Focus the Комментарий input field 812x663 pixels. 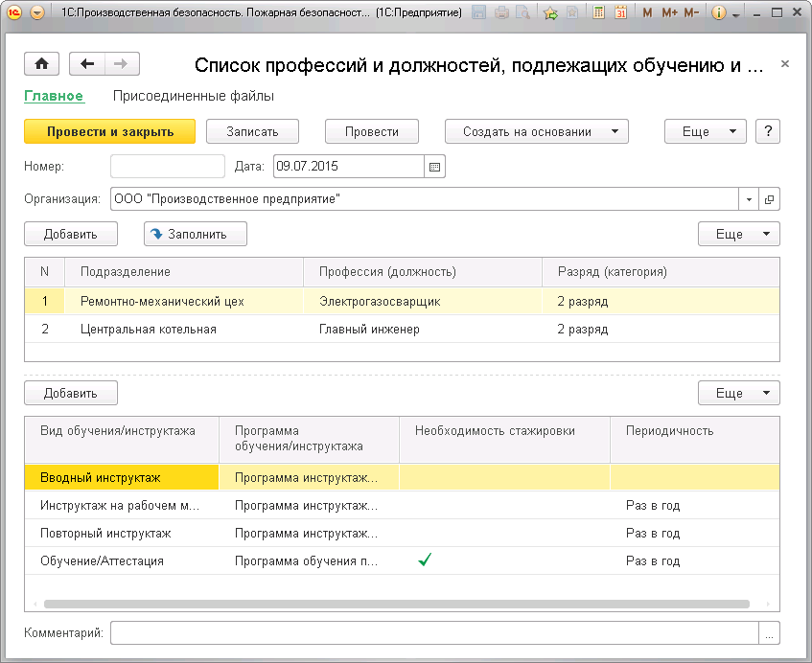tap(434, 632)
